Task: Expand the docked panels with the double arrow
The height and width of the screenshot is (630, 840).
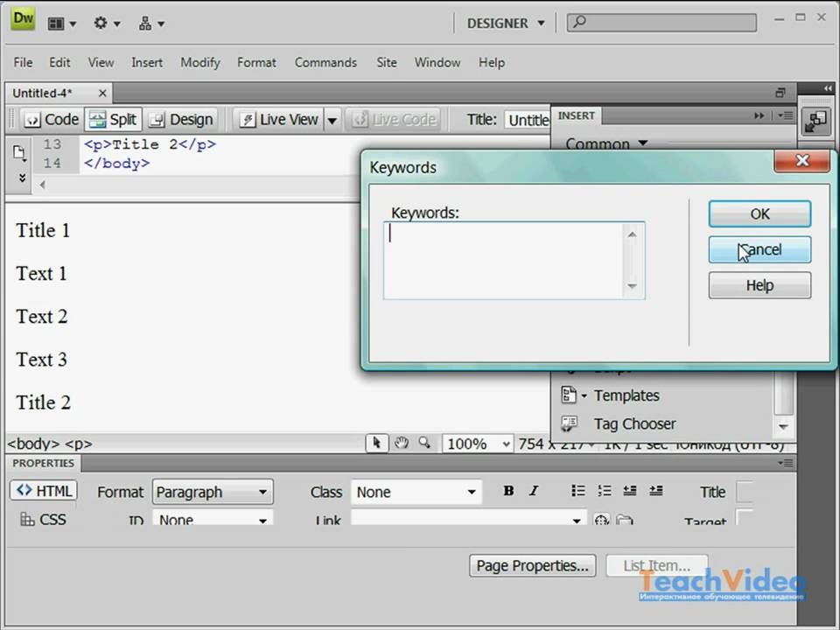Action: (829, 87)
